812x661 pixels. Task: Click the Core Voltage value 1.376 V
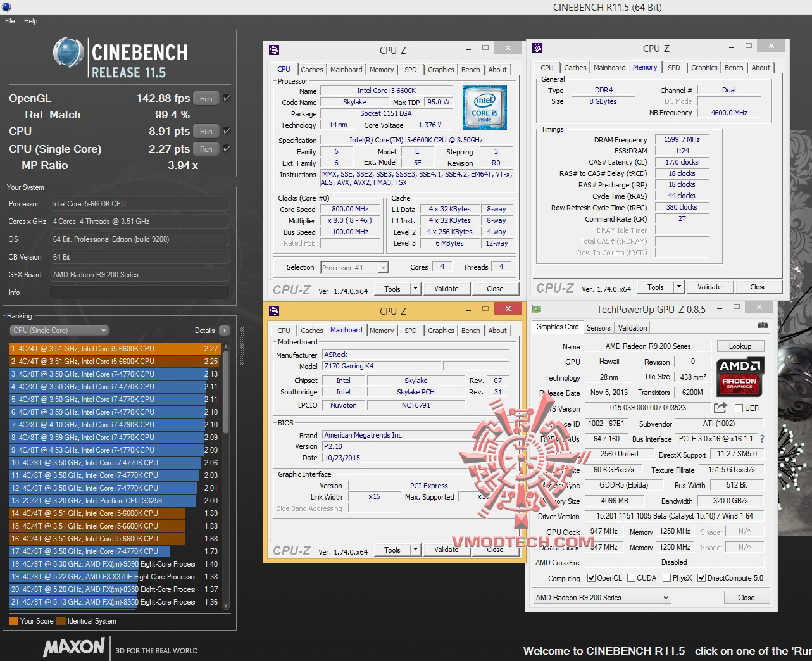pos(430,125)
